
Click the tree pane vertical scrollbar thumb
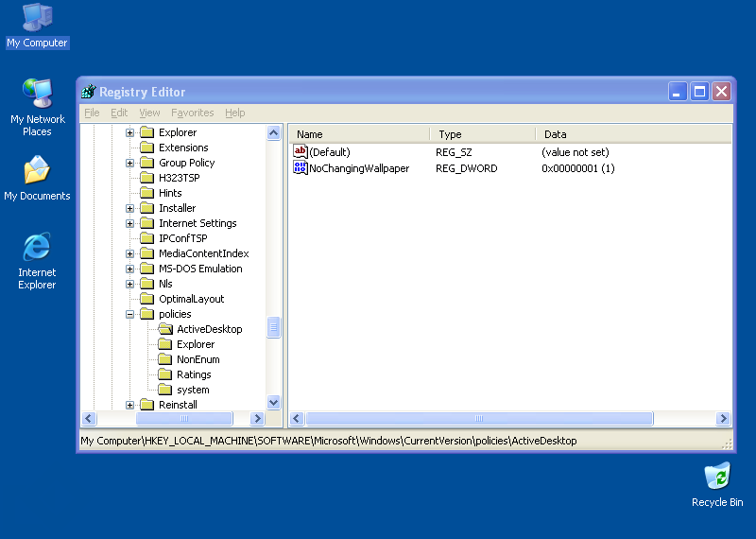click(x=273, y=327)
